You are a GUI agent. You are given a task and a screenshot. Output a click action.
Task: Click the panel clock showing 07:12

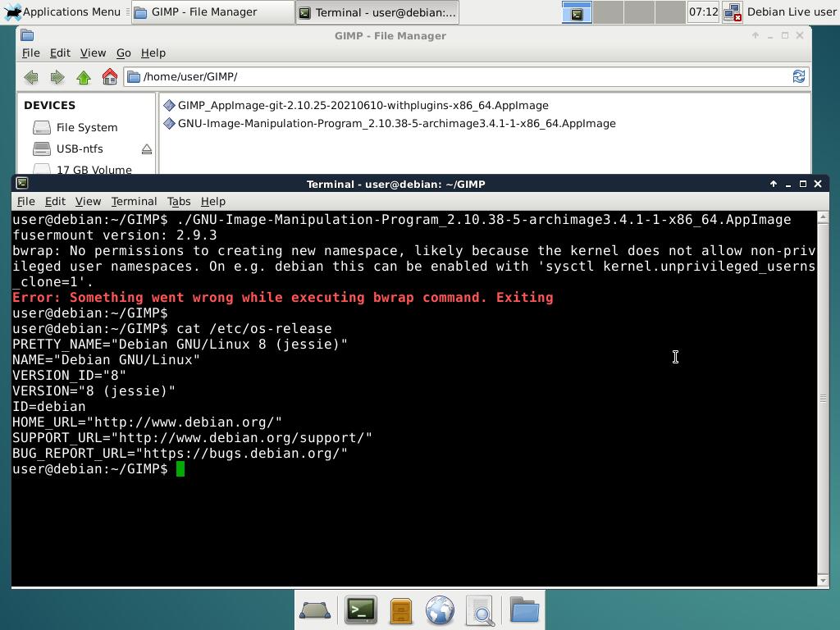703,11
